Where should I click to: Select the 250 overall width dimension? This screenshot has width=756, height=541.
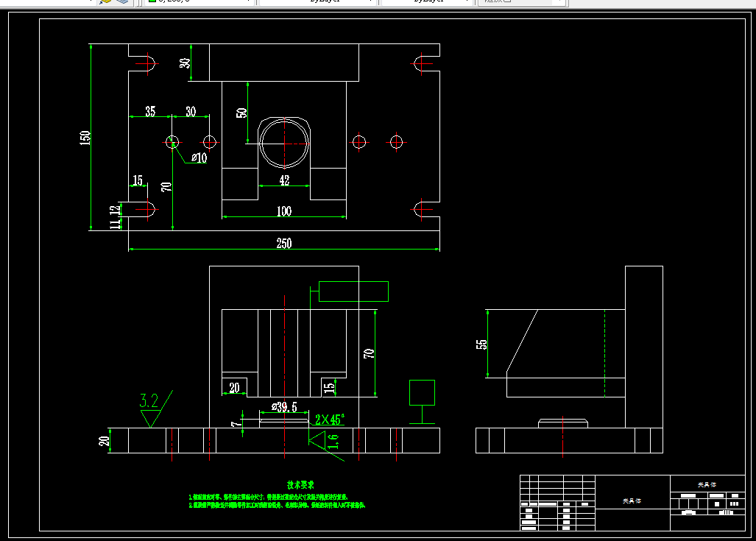[284, 243]
